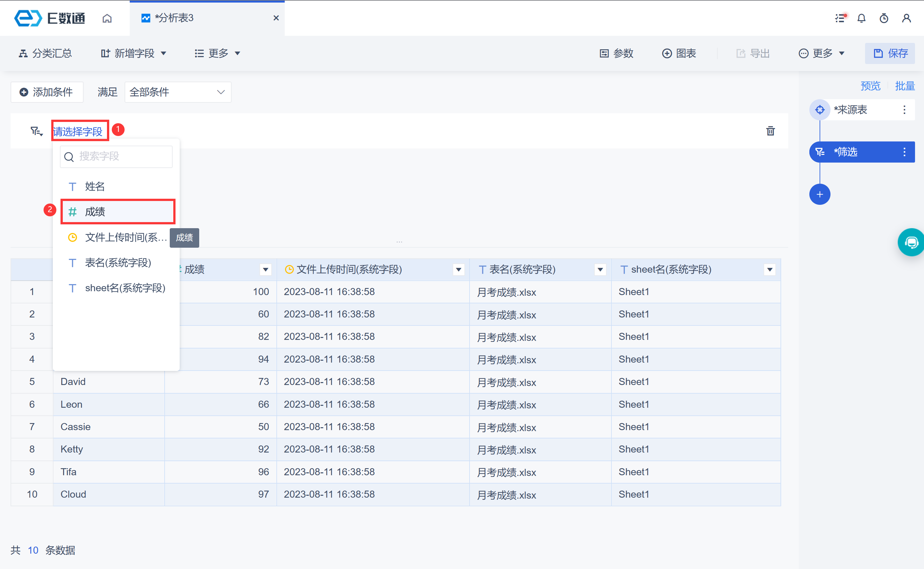Open 成绩 column dropdown arrow

266,269
